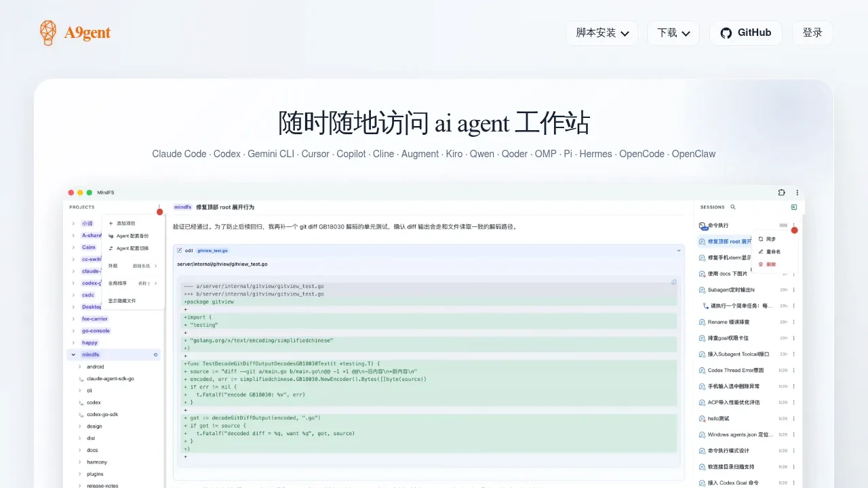The width and height of the screenshot is (868, 488).
Task: Click the search icon beside SESSIONS
Action: (x=733, y=207)
